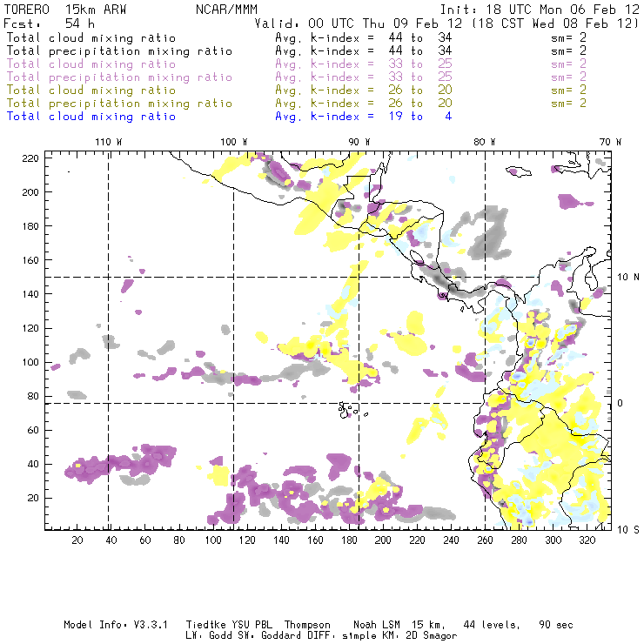
Task: Select the purple "Total cloud mixing ratio" legend row
Action: point(295,64)
